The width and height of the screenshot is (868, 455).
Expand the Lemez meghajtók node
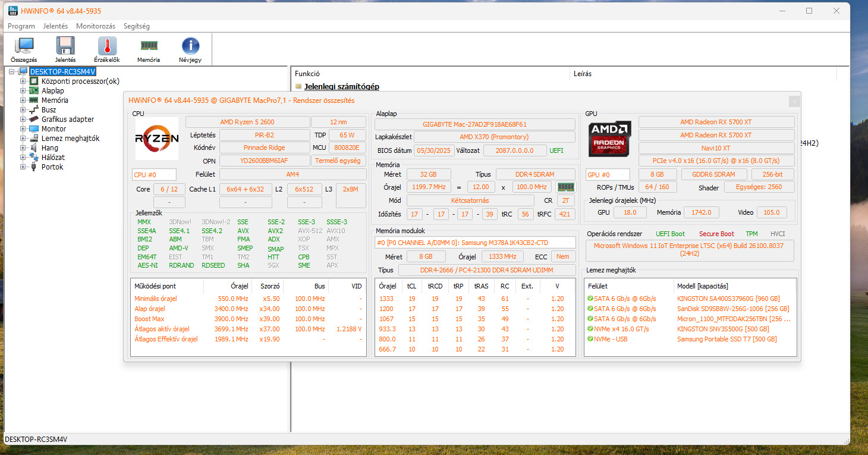tap(23, 139)
